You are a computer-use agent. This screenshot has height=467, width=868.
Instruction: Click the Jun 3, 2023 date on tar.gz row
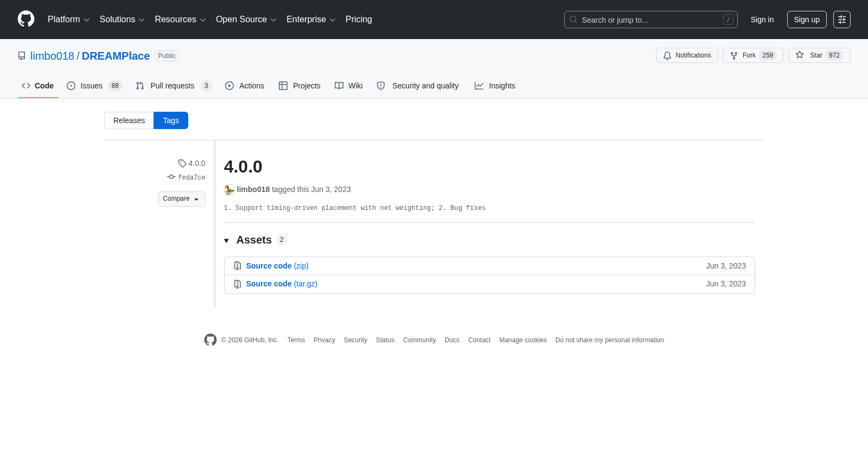726,284
